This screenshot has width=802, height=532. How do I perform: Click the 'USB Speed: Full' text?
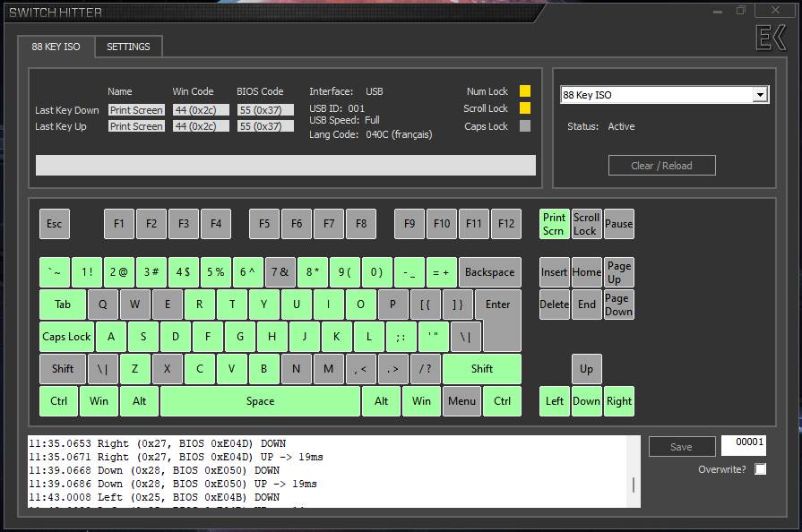tap(344, 120)
